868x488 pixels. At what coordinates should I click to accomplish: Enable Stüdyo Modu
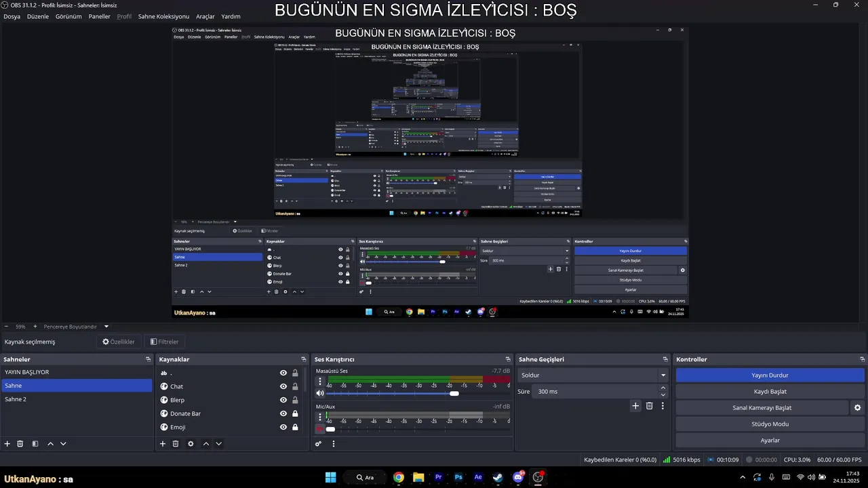pyautogui.click(x=770, y=424)
